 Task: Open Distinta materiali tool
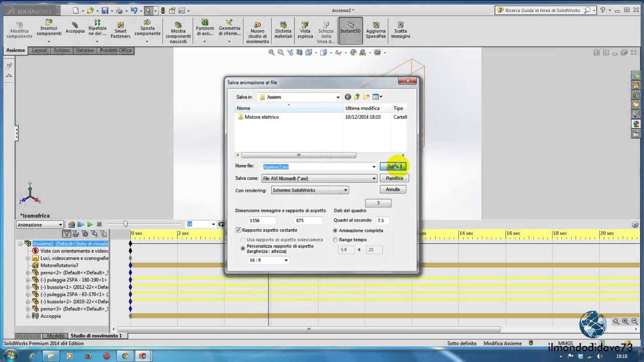(283, 30)
